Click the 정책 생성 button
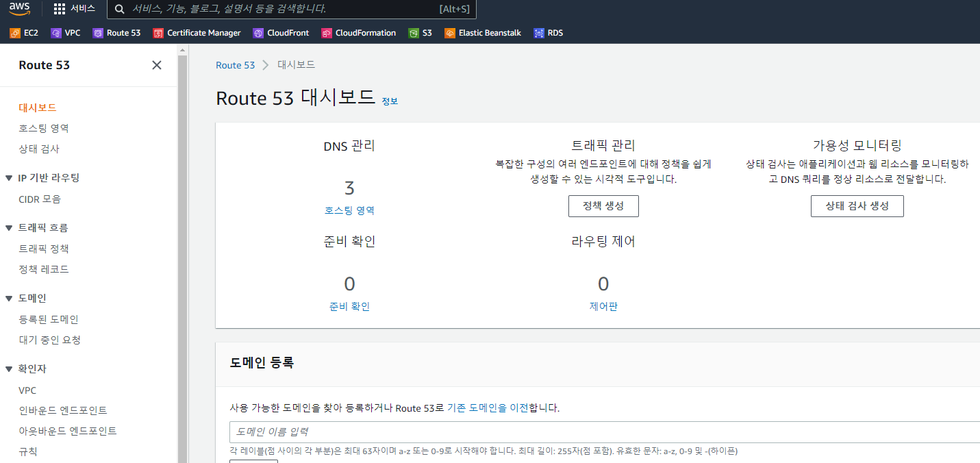This screenshot has width=980, height=463. click(603, 206)
